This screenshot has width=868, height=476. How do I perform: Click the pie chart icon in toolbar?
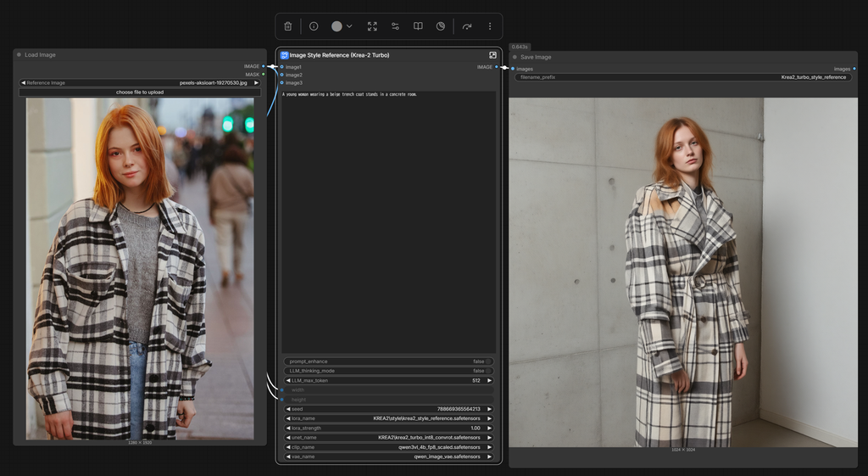coord(441,26)
